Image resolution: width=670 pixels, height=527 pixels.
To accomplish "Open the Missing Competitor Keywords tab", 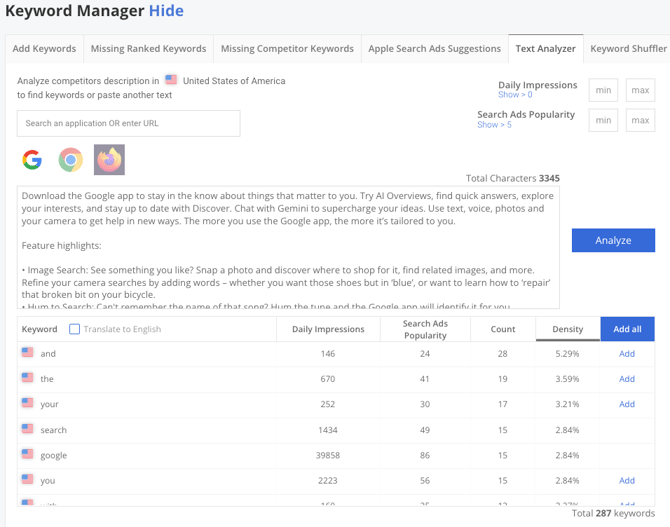I will (287, 48).
